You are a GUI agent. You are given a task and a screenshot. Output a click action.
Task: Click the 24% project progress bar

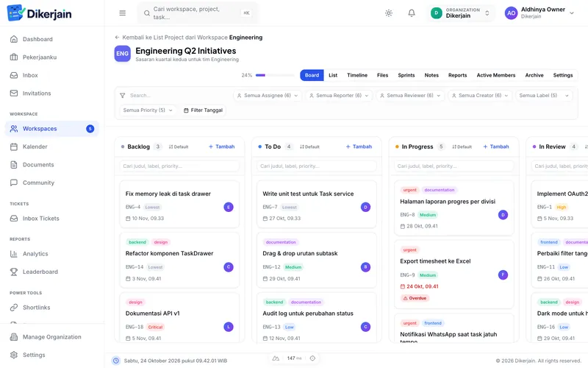pyautogui.click(x=275, y=75)
